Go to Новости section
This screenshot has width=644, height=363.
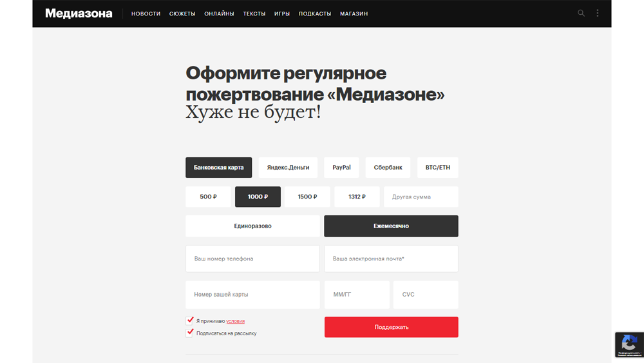click(146, 14)
